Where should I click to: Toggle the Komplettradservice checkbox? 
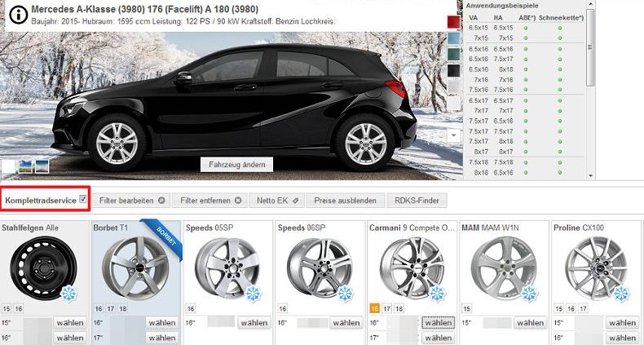(x=83, y=199)
